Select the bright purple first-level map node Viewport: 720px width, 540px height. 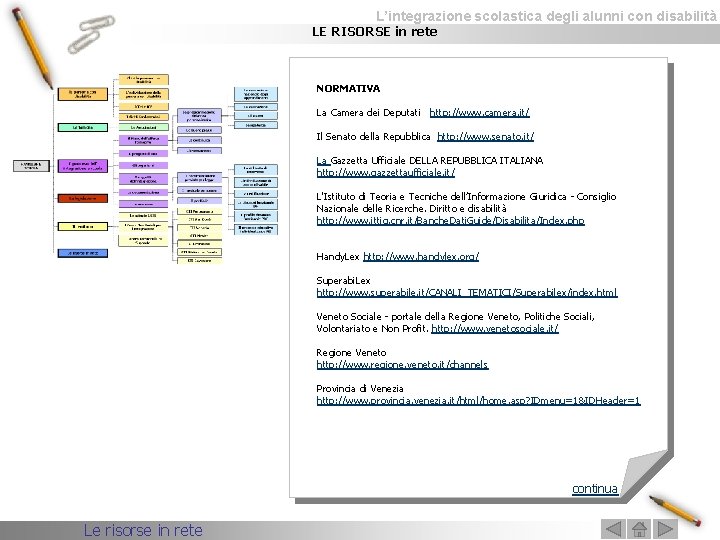(83, 166)
